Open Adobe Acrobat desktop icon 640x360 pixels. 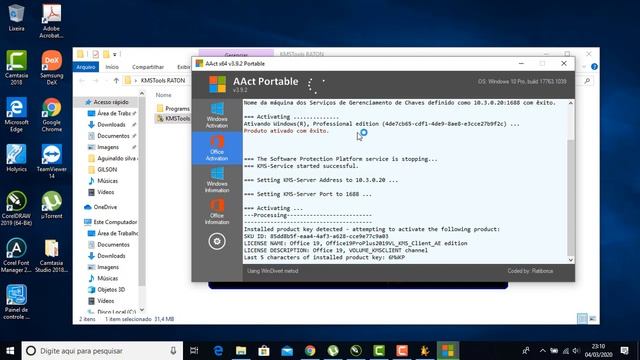pos(51,21)
